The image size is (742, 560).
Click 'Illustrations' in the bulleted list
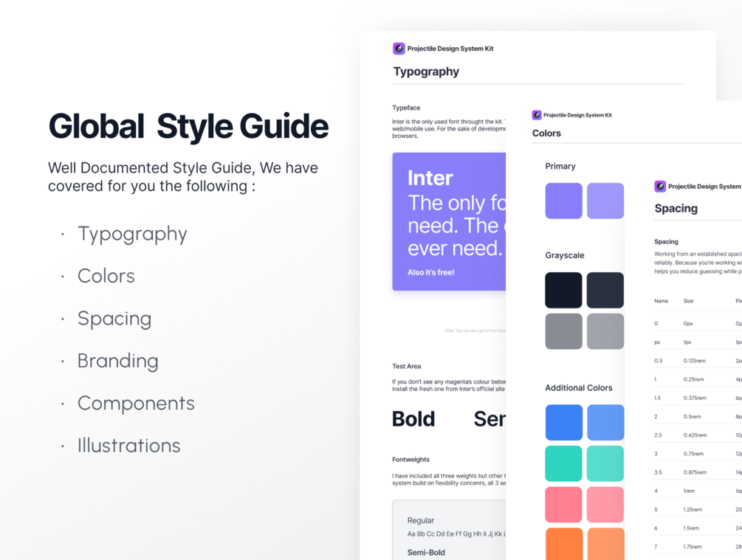128,446
